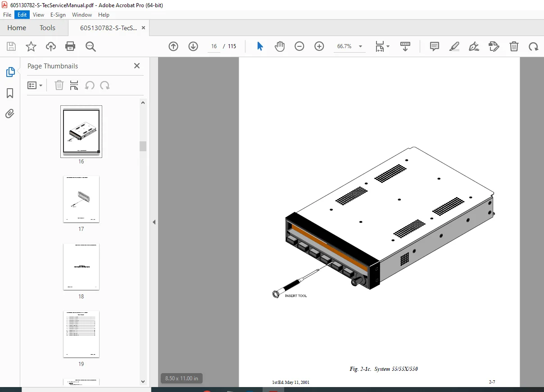The width and height of the screenshot is (544, 392).
Task: Open the E-Sign menu
Action: click(x=58, y=15)
